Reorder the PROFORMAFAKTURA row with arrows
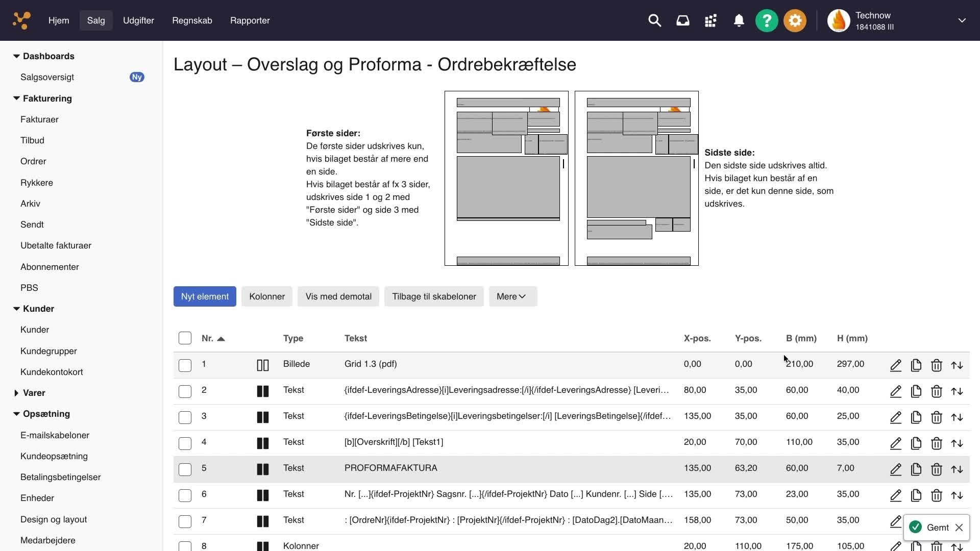 click(957, 469)
